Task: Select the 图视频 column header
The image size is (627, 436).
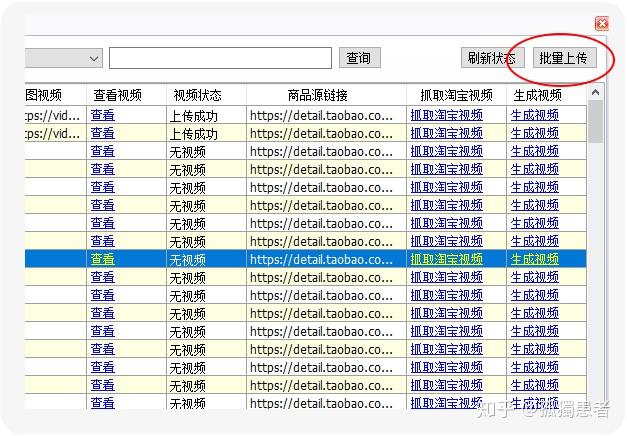Action: [x=55, y=95]
